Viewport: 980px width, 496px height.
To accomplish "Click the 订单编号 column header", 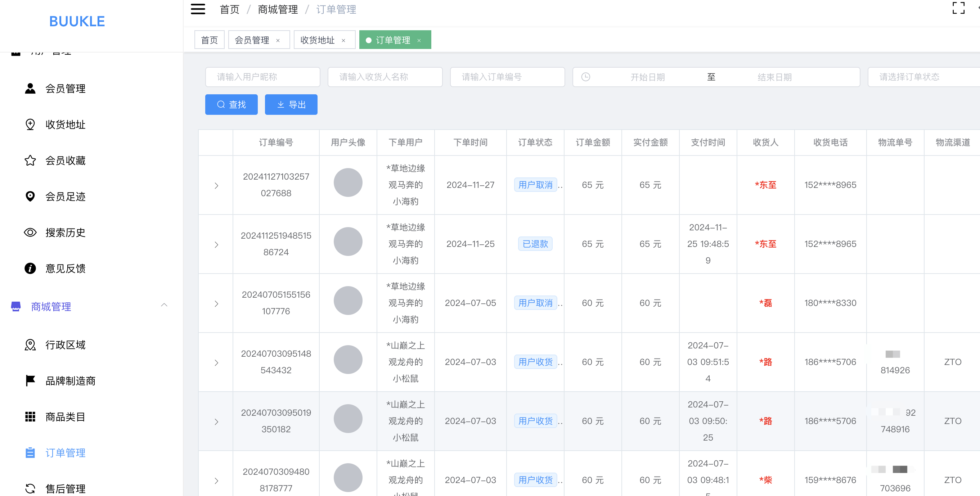I will point(276,142).
